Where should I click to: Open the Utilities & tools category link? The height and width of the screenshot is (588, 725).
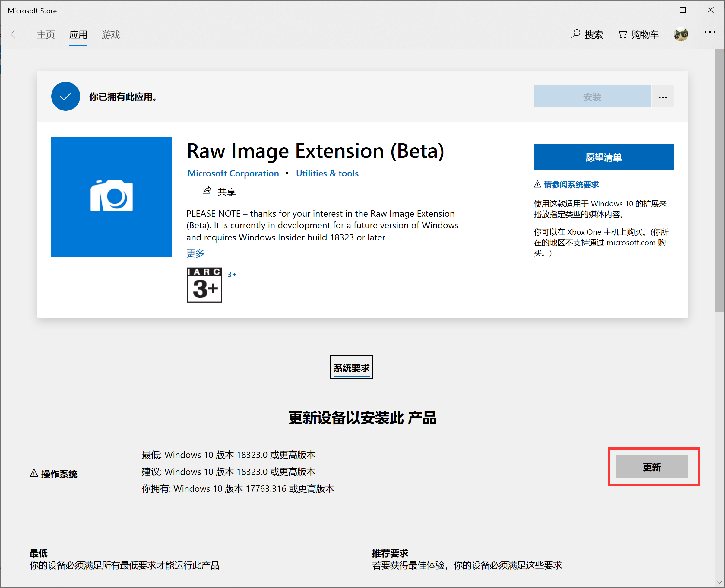[x=327, y=173]
